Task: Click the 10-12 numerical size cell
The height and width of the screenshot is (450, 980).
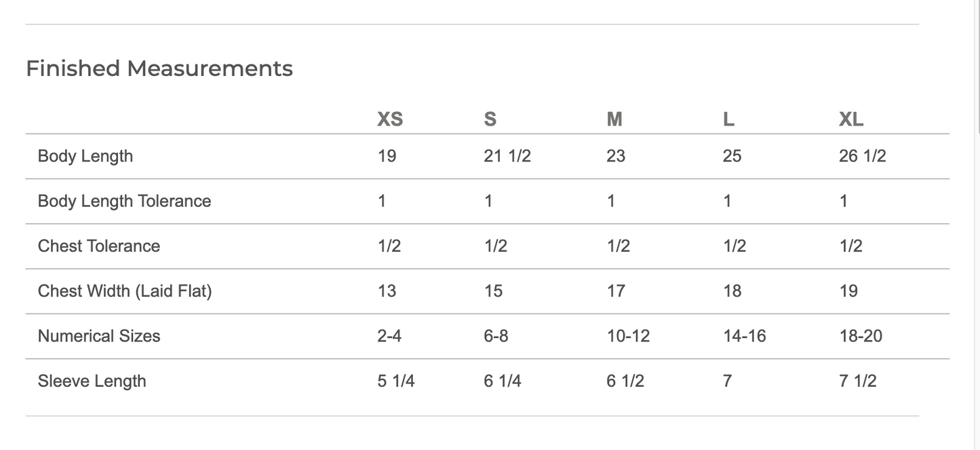Action: [628, 336]
